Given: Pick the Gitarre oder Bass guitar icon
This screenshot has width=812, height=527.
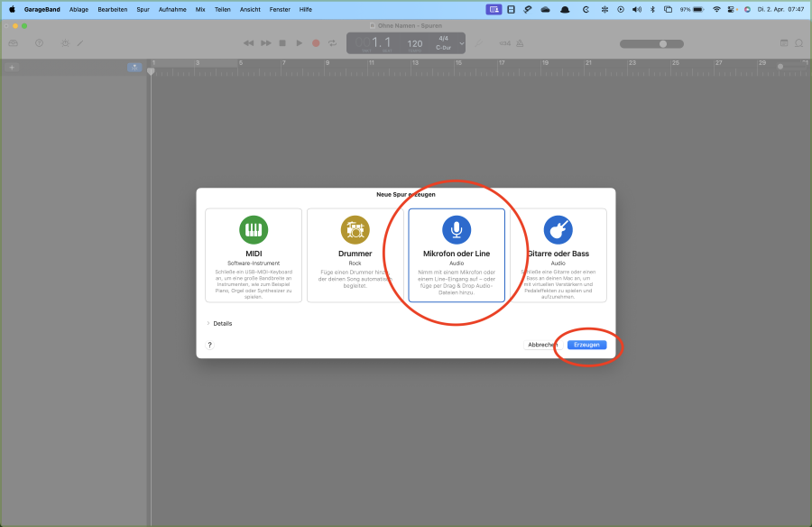Looking at the screenshot, I should (x=558, y=229).
